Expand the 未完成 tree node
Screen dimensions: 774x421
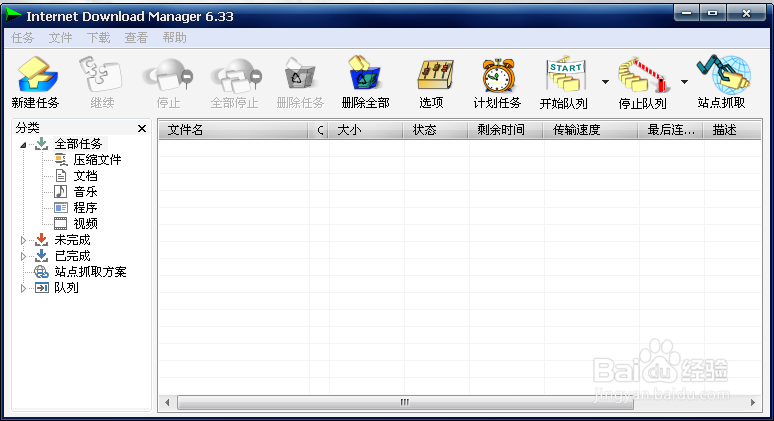click(x=23, y=240)
